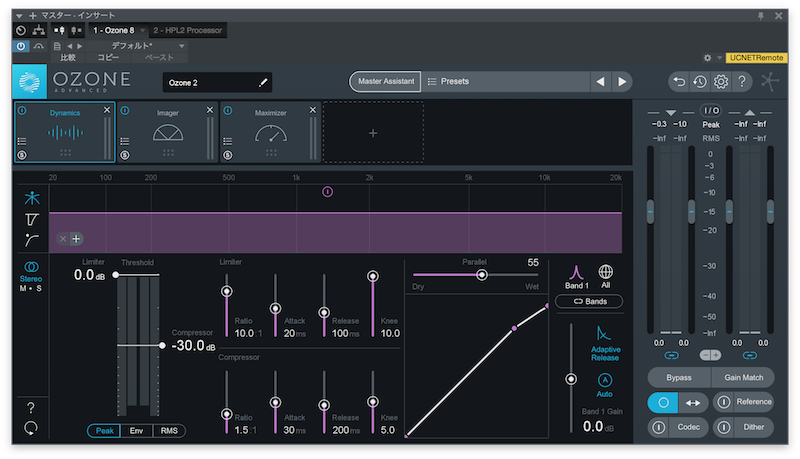Screen dimensions: 800x459
Task: Select the gain reduction trace icon
Action: [x=32, y=240]
